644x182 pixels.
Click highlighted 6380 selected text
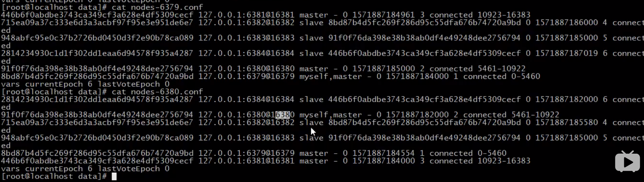[x=283, y=115]
